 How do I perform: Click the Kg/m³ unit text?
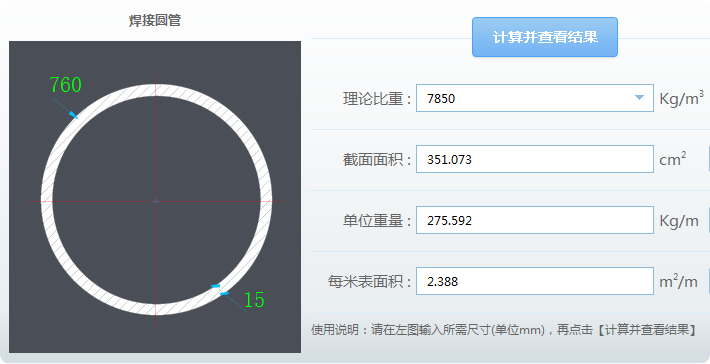tap(681, 98)
